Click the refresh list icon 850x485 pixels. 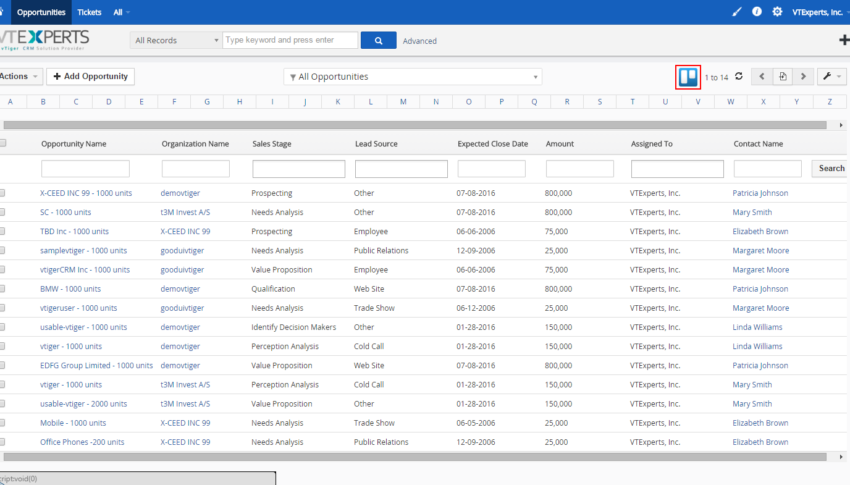point(739,76)
